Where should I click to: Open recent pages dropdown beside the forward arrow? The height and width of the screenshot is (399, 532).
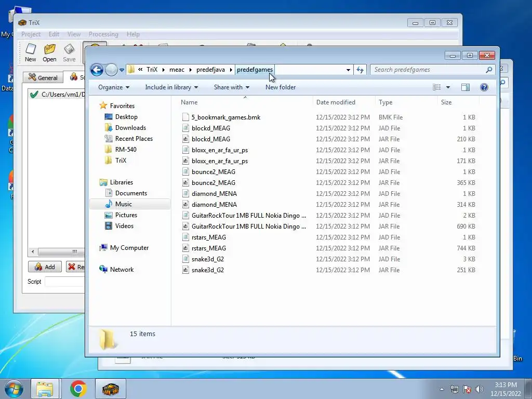[122, 70]
